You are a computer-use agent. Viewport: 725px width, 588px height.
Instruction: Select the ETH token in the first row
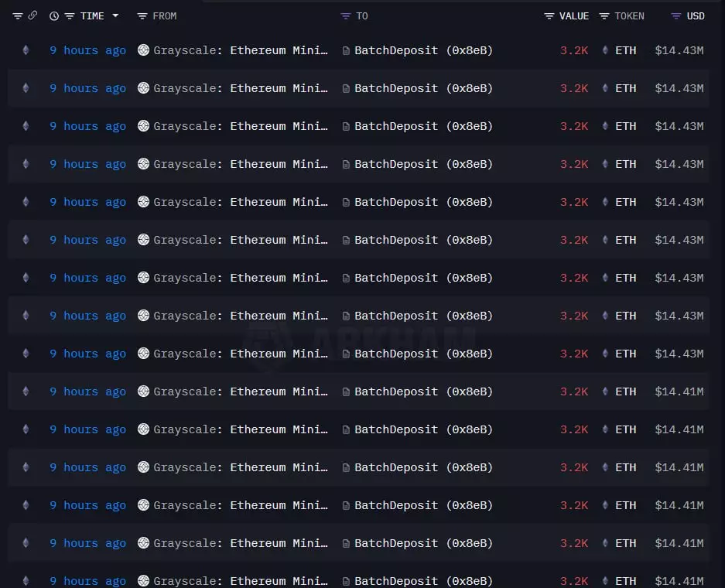(625, 50)
